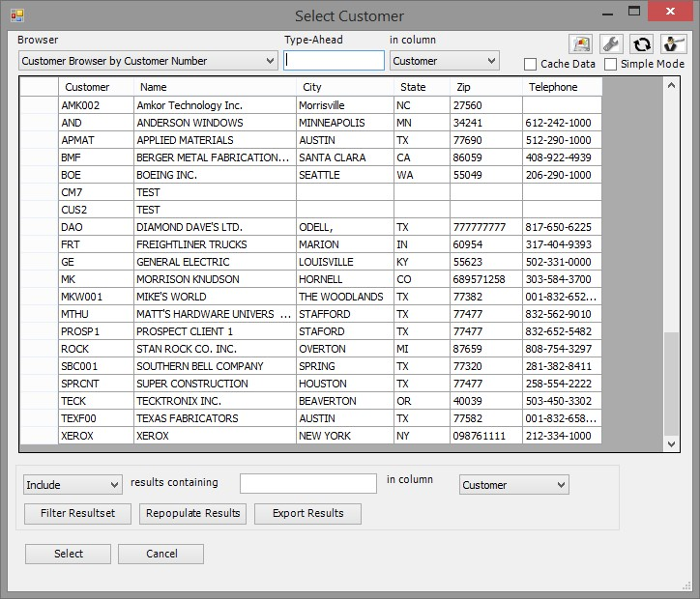Click the Cancel button
The width and height of the screenshot is (700, 599).
click(161, 554)
